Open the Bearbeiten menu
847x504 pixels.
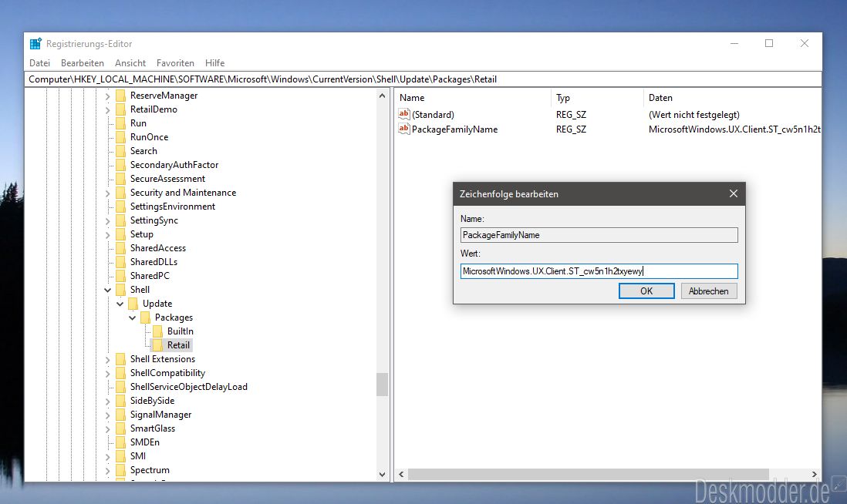pos(82,63)
